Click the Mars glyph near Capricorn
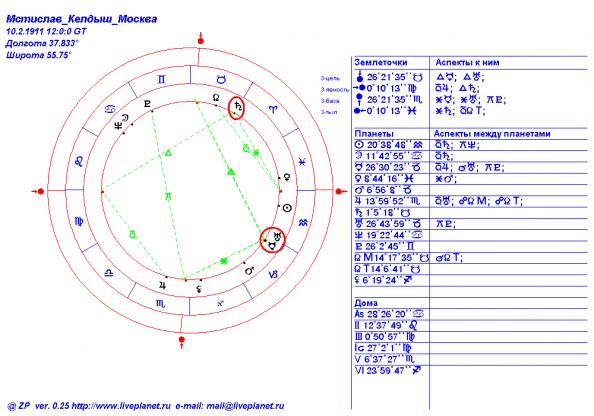The image size is (594, 416). (249, 271)
